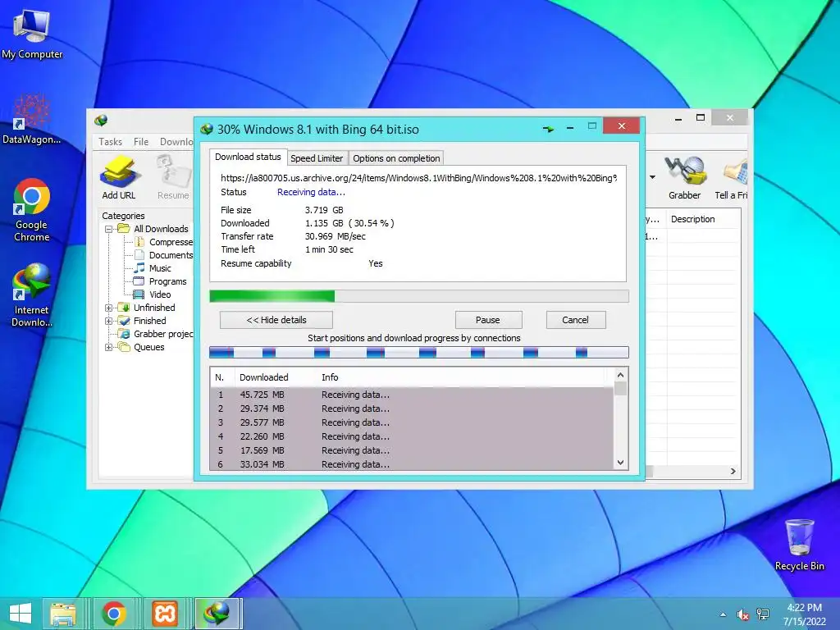Open the Downloads menu
The width and height of the screenshot is (840, 630).
click(176, 141)
